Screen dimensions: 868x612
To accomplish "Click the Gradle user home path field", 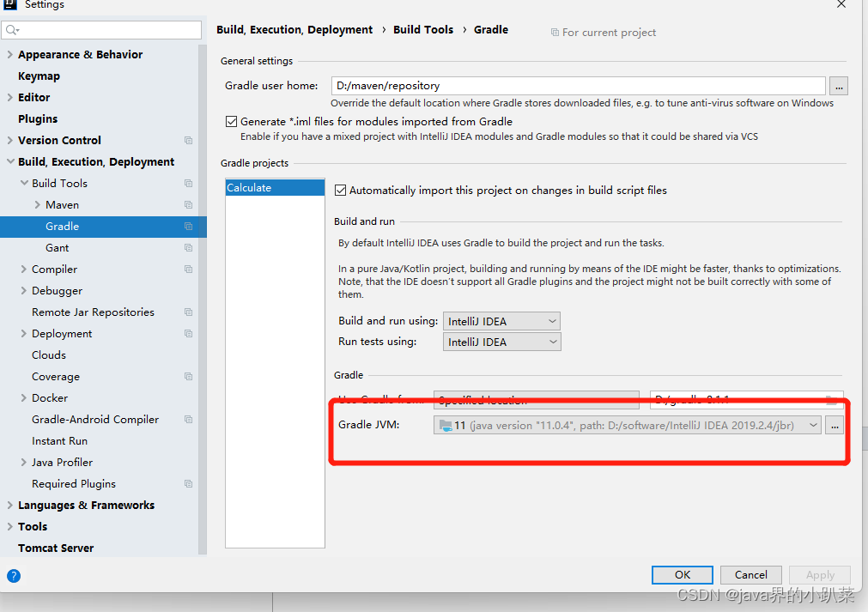I will tap(579, 86).
